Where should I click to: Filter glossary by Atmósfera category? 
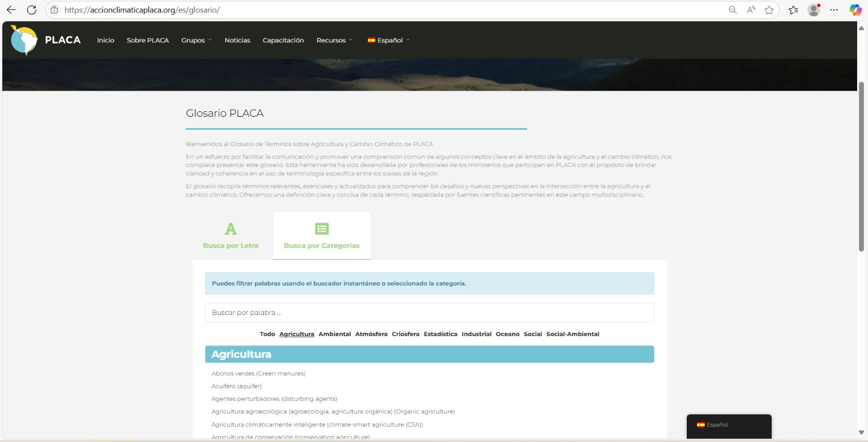tap(371, 334)
